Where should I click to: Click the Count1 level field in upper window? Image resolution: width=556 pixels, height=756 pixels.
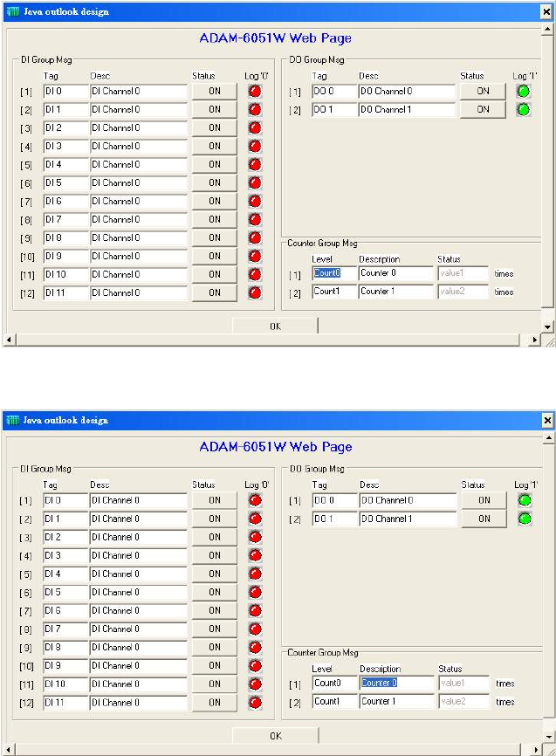pos(334,292)
